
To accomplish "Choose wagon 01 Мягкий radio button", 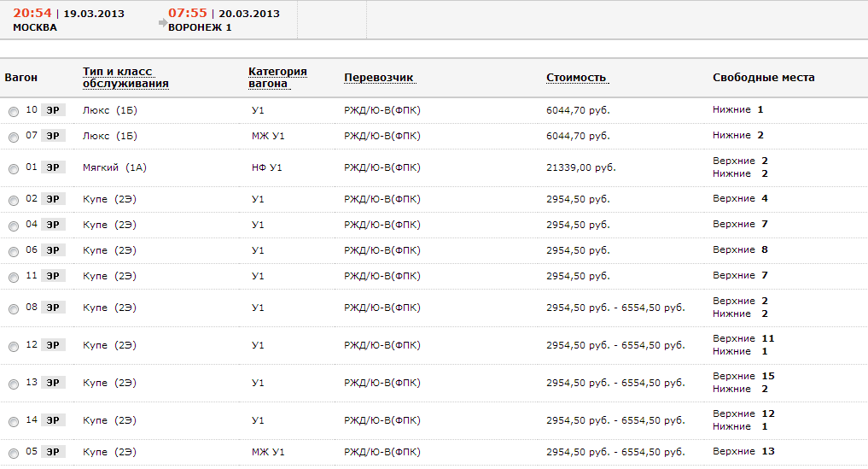I will (x=13, y=169).
